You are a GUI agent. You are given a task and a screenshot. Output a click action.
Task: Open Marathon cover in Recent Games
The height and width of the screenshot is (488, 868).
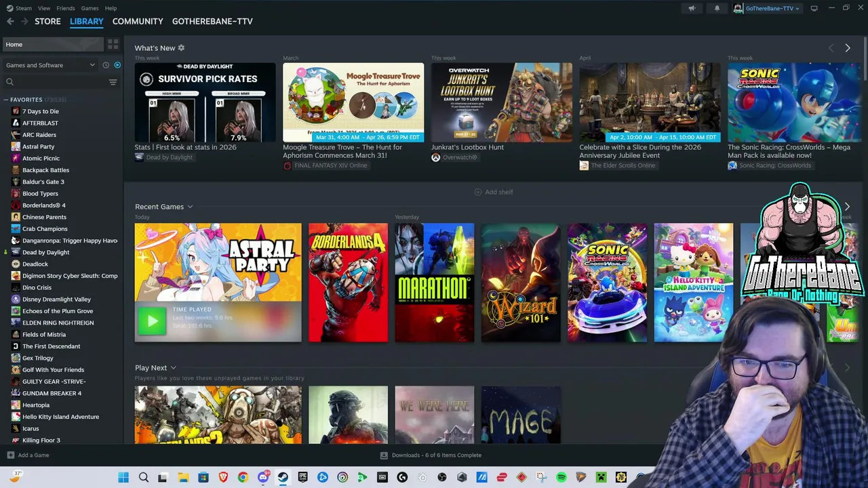pos(435,283)
